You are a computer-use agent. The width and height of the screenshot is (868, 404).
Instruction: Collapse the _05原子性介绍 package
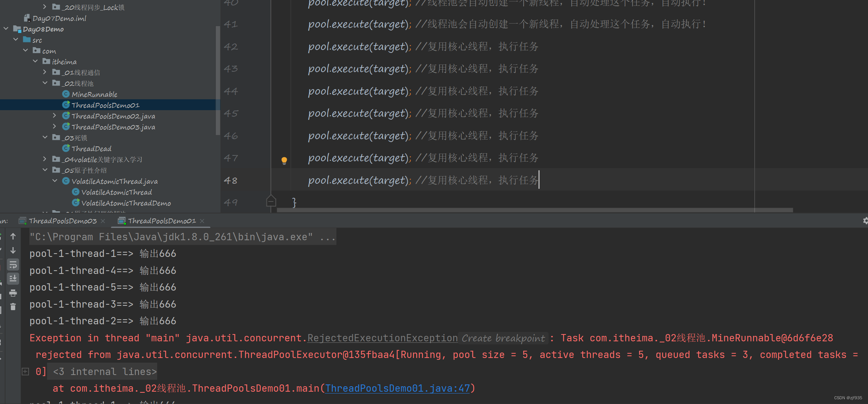pos(45,170)
